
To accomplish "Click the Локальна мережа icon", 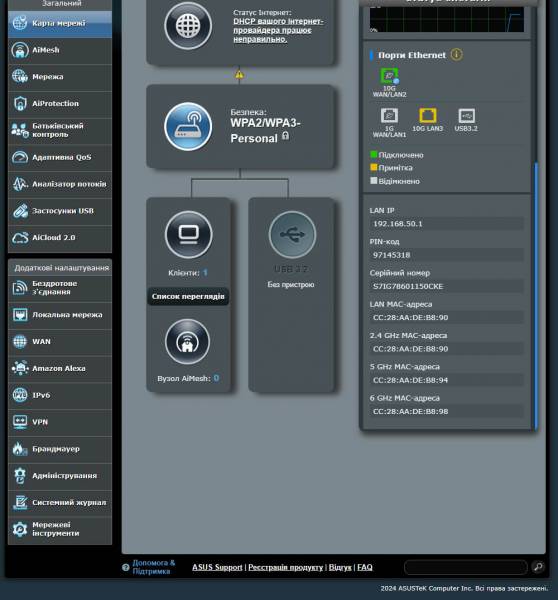I will tap(20, 315).
